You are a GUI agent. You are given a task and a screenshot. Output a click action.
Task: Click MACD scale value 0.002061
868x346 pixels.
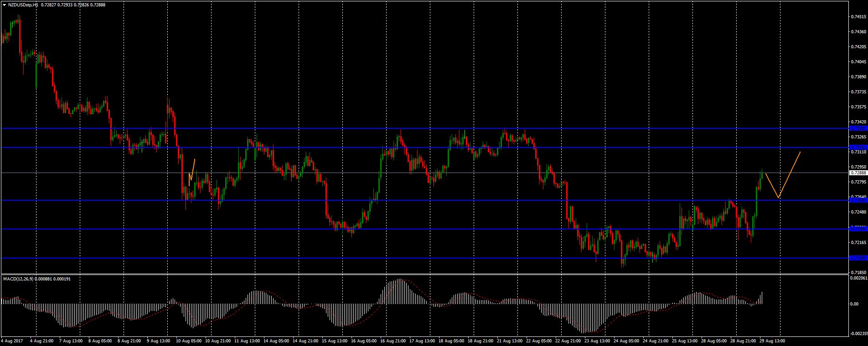(859, 278)
